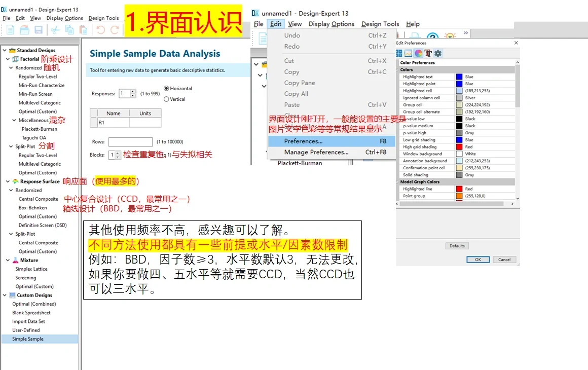Click the Standard Designs toolbox icon

tap(12, 50)
